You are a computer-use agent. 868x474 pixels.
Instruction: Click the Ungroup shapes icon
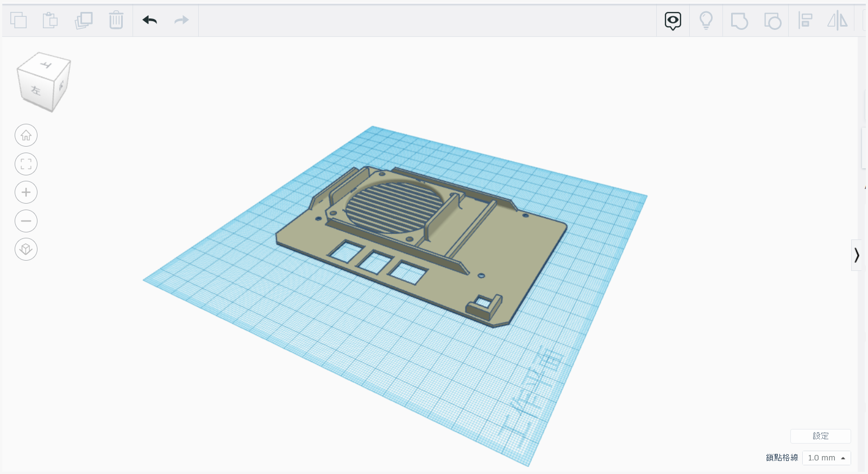point(772,21)
